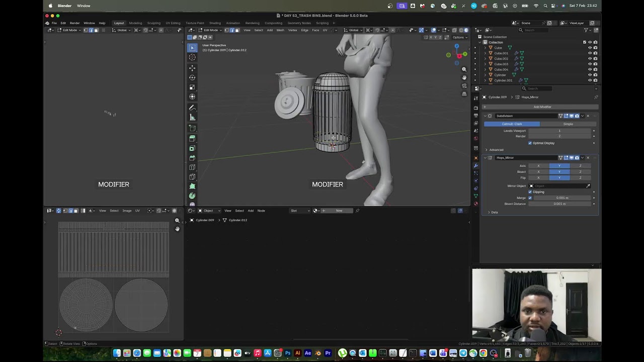The width and height of the screenshot is (644, 362).
Task: Select the Annotate tool
Action: [x=192, y=108]
